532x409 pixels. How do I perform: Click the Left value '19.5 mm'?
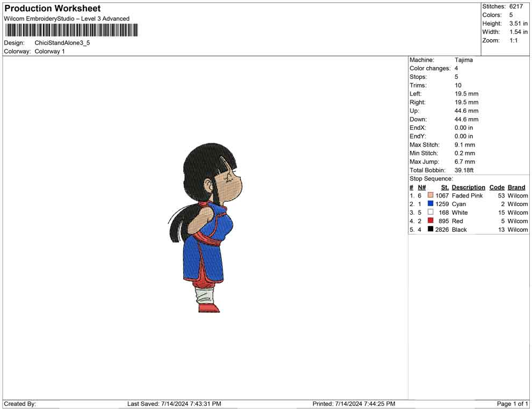pos(466,94)
